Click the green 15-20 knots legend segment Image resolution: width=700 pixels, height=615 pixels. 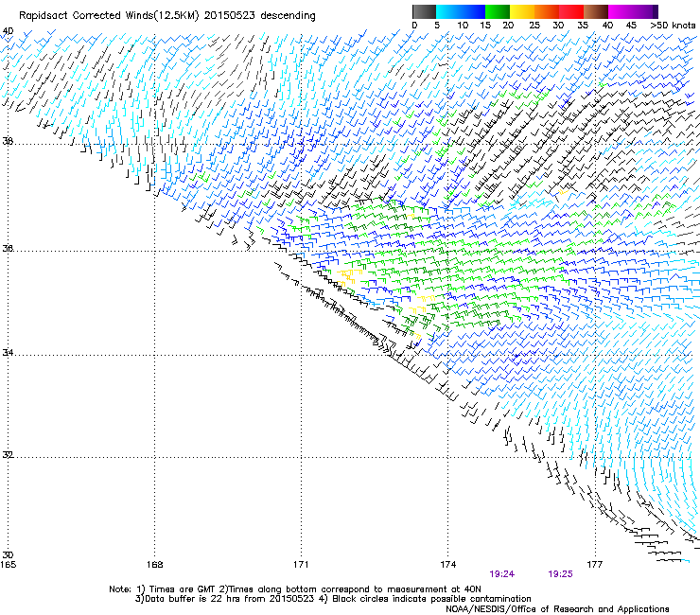(x=498, y=11)
